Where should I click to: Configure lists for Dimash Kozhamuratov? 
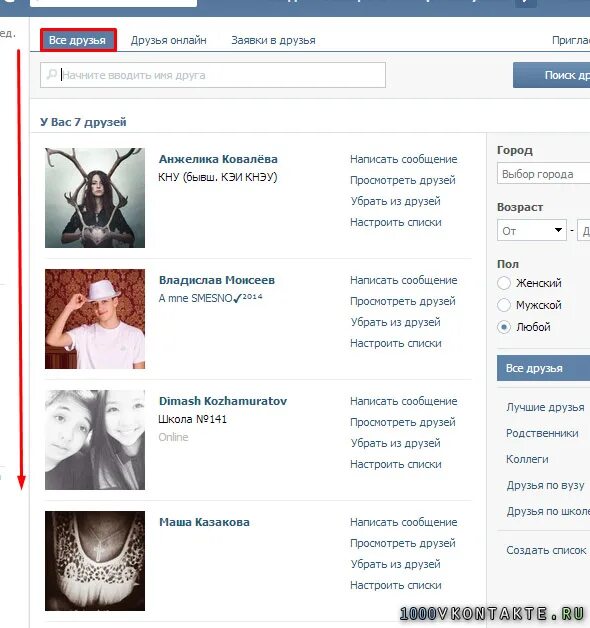tap(396, 464)
